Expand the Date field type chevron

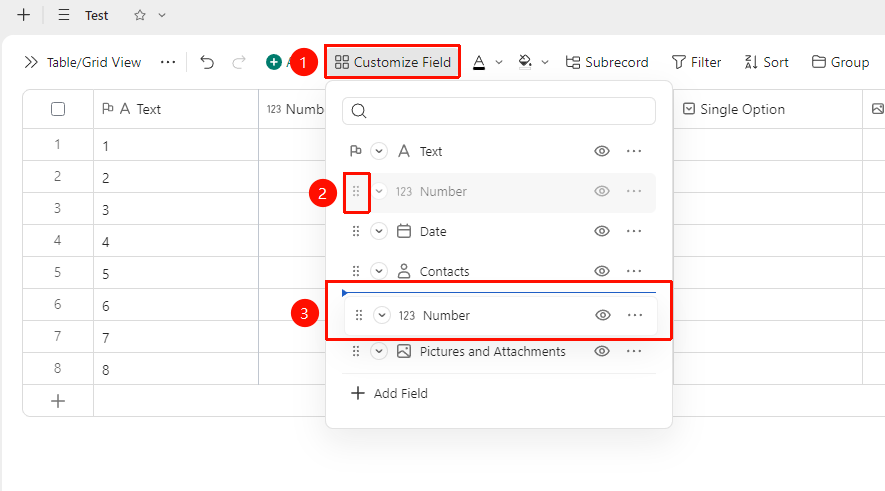(x=379, y=231)
